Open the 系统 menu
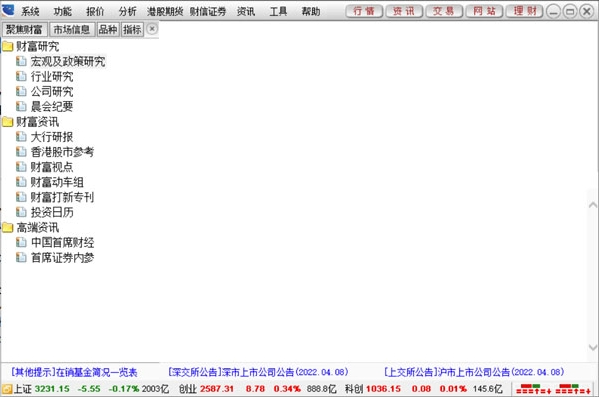The image size is (599, 397). pos(30,11)
